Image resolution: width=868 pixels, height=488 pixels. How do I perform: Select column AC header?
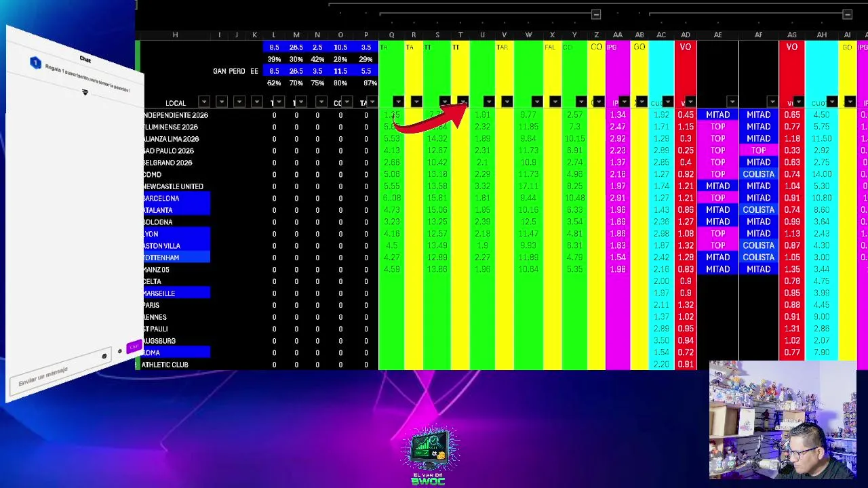[x=661, y=35]
